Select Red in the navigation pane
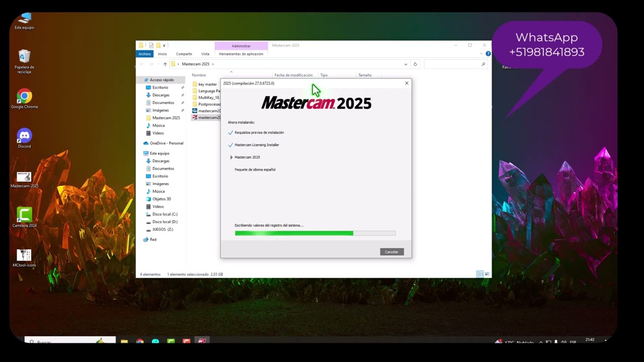 pos(150,239)
